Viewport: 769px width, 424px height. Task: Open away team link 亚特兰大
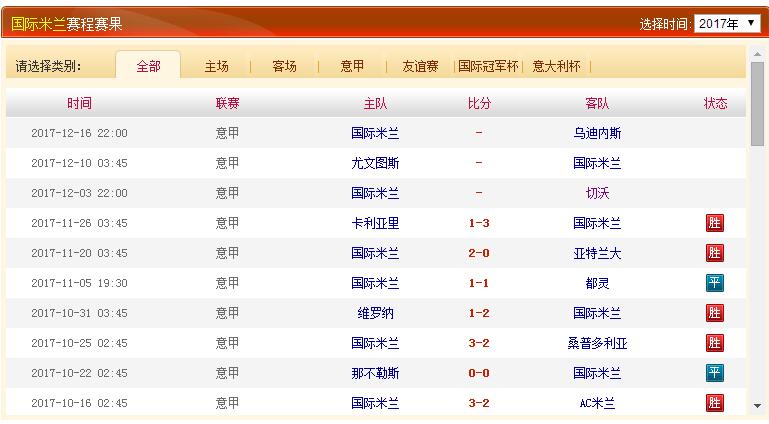597,253
